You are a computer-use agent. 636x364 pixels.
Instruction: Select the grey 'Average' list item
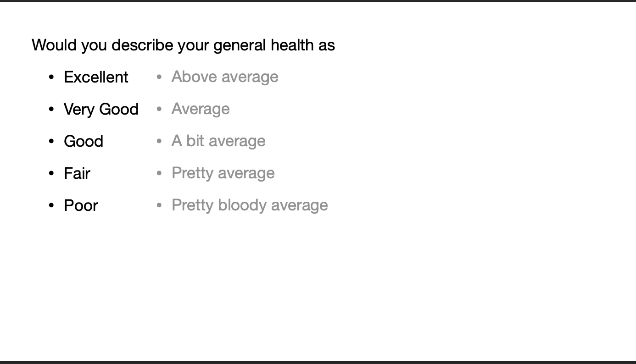(x=201, y=109)
